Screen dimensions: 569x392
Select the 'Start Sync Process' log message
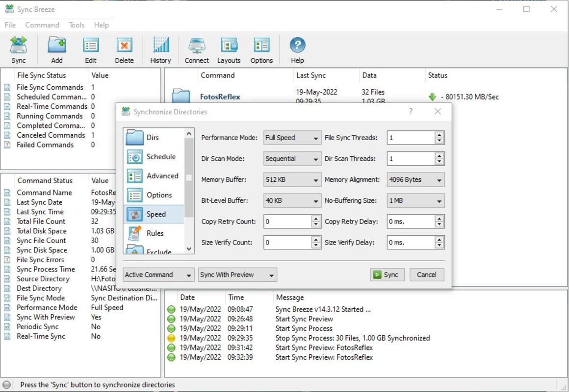pyautogui.click(x=304, y=328)
